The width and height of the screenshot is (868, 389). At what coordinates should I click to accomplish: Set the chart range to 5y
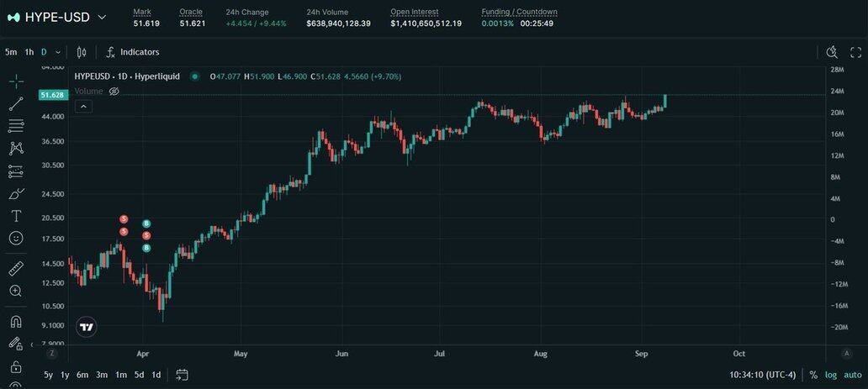(x=48, y=376)
